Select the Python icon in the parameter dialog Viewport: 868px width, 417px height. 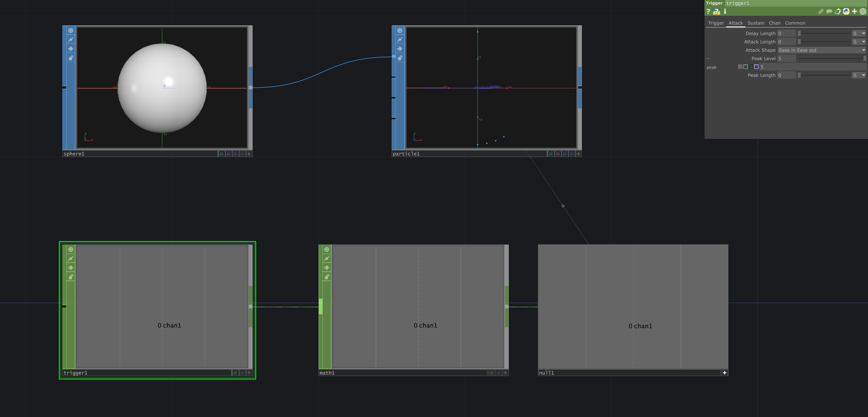click(846, 12)
